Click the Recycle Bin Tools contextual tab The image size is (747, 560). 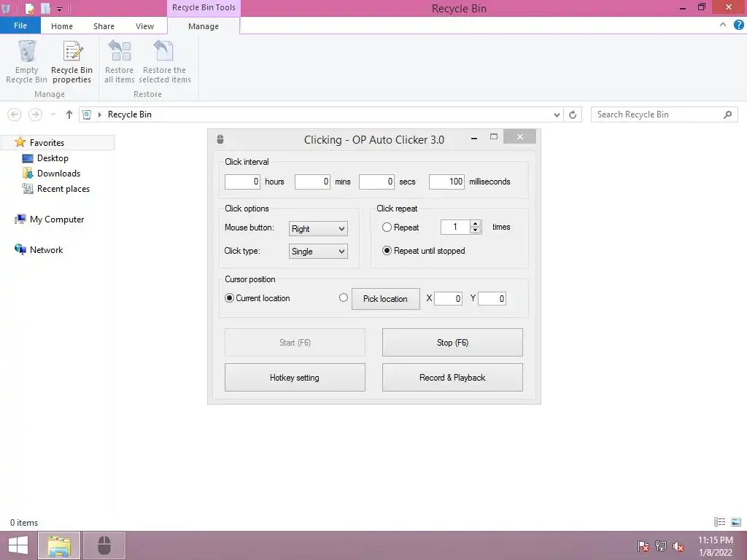204,7
